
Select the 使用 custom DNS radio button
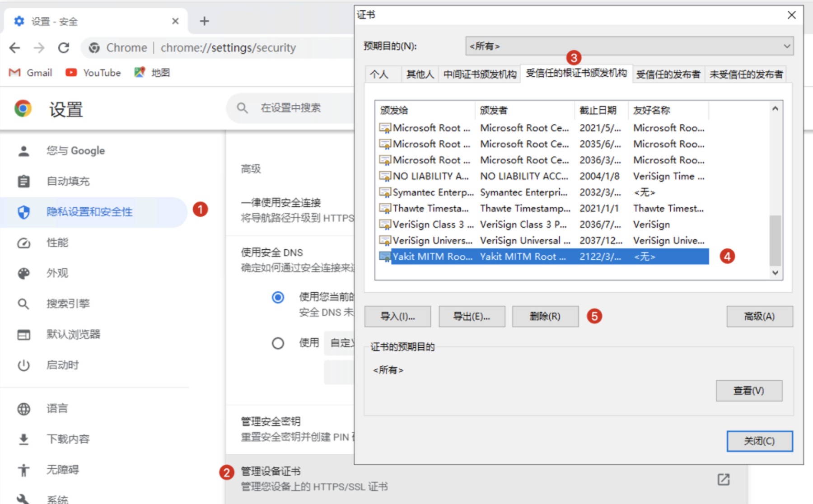point(278,343)
